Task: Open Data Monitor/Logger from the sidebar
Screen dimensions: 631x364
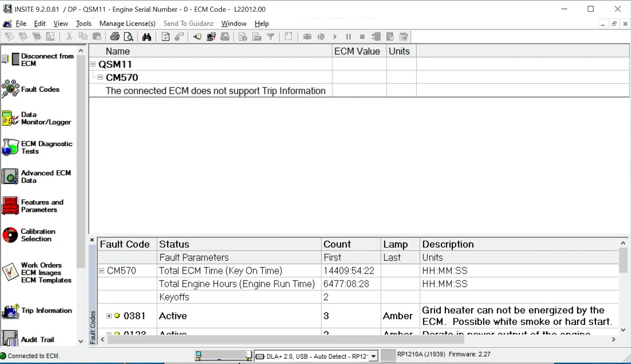Action: (36, 118)
